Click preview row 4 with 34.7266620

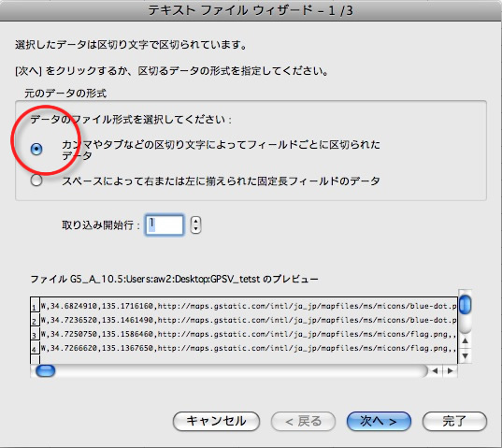coord(244,348)
